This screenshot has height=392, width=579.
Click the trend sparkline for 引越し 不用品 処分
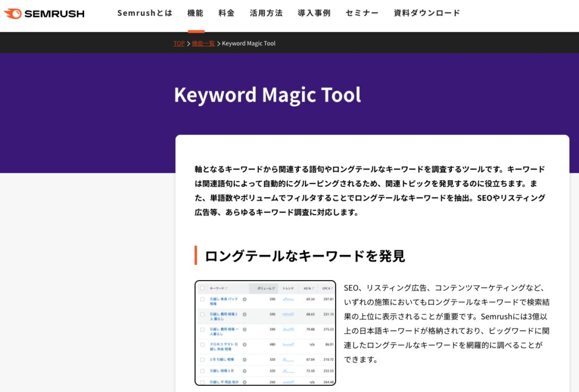pos(288,382)
